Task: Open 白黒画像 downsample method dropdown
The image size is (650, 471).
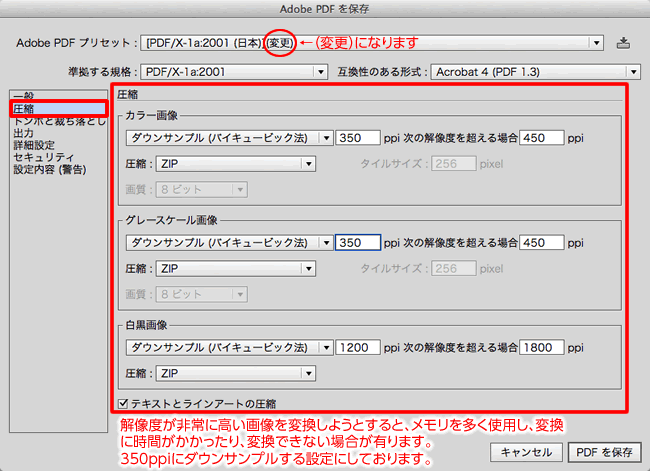Action: click(229, 347)
